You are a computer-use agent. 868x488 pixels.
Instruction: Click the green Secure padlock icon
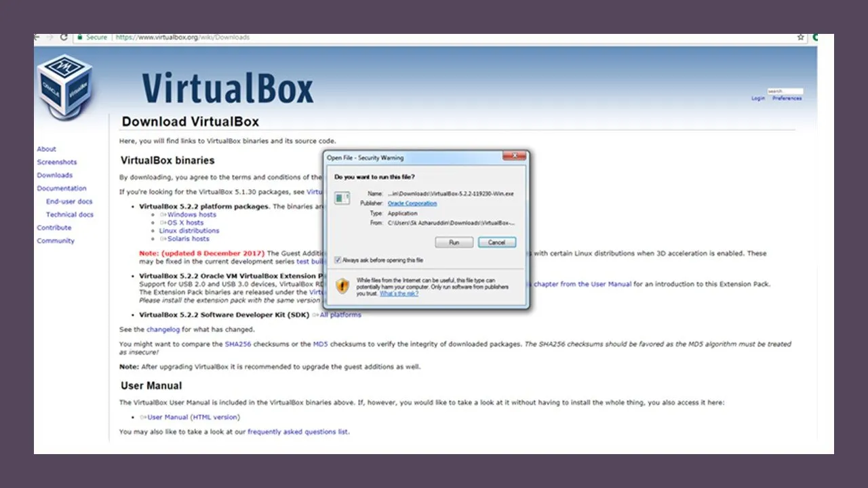80,37
